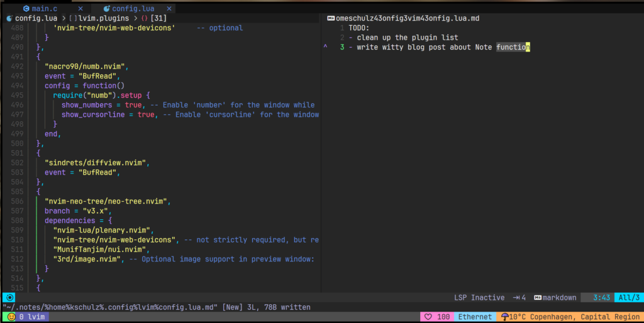This screenshot has width=644, height=323.
Task: Click the array bracket icon before lvim.plugins
Action: 73,18
